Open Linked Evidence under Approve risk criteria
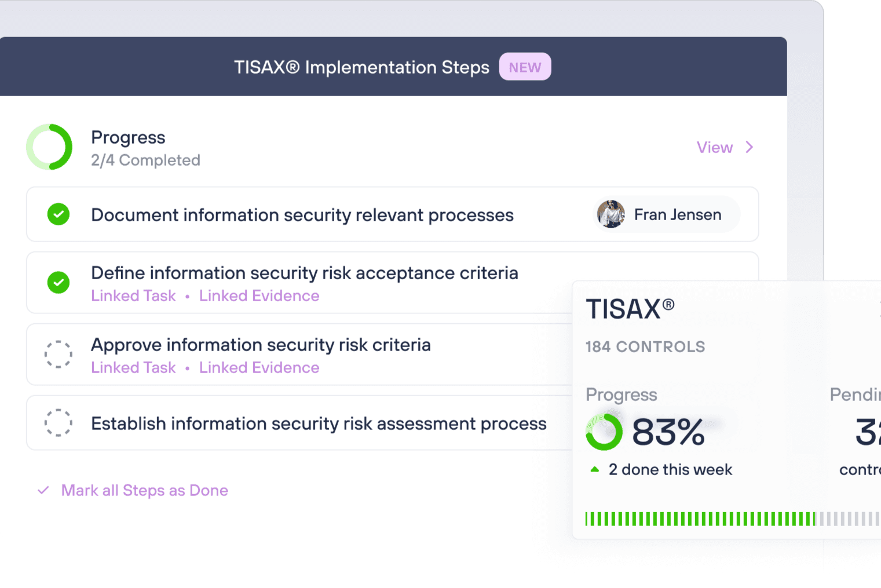Screen dimensions: 881x588 click(x=259, y=368)
